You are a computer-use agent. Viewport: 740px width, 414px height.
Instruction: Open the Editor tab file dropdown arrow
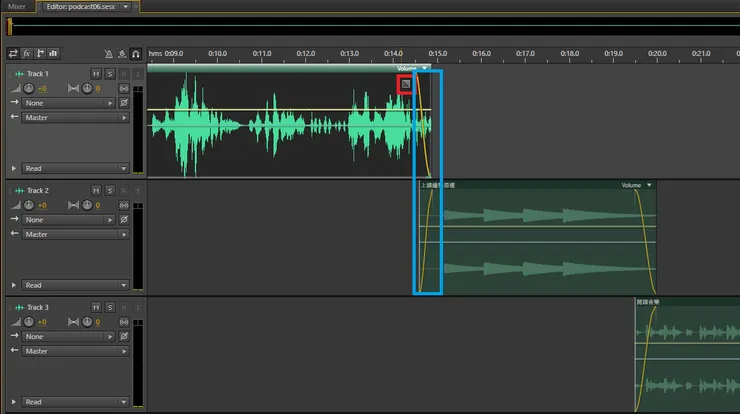(126, 7)
